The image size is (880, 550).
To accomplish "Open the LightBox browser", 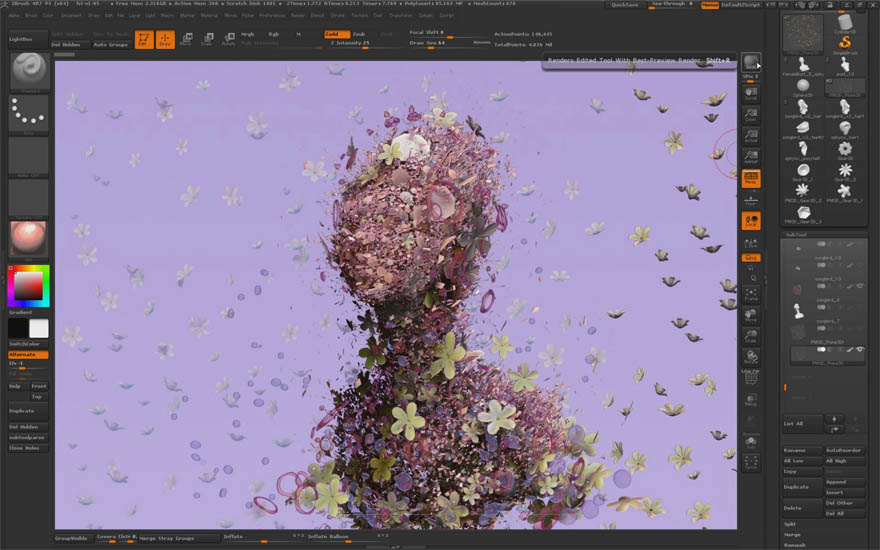I will [x=28, y=39].
